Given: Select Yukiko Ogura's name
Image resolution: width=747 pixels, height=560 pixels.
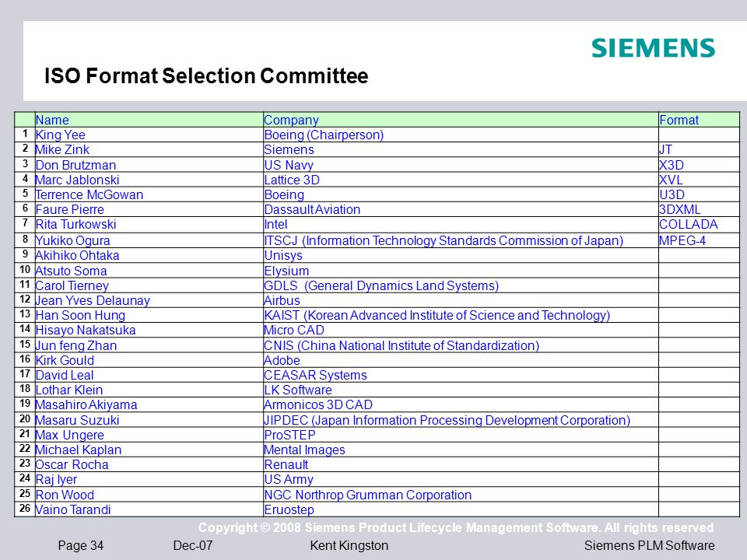Looking at the screenshot, I should pos(73,240).
